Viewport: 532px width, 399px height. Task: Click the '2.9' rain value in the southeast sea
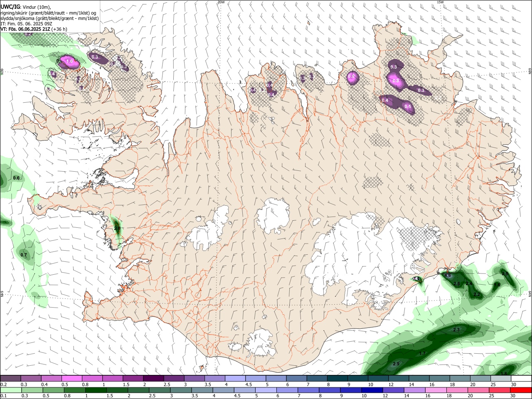pyautogui.click(x=396, y=364)
